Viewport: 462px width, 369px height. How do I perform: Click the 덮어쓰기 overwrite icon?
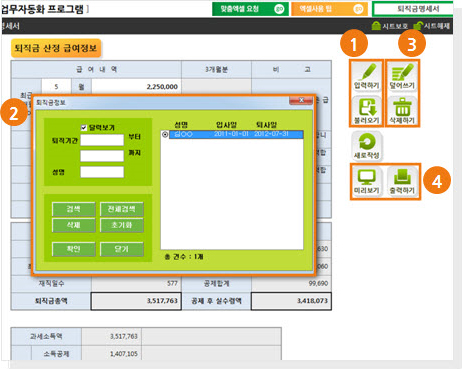click(402, 76)
